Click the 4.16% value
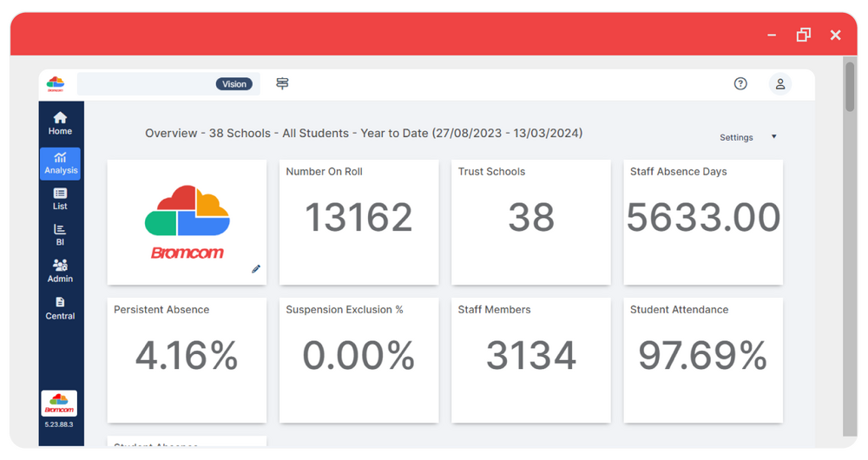 click(x=187, y=355)
